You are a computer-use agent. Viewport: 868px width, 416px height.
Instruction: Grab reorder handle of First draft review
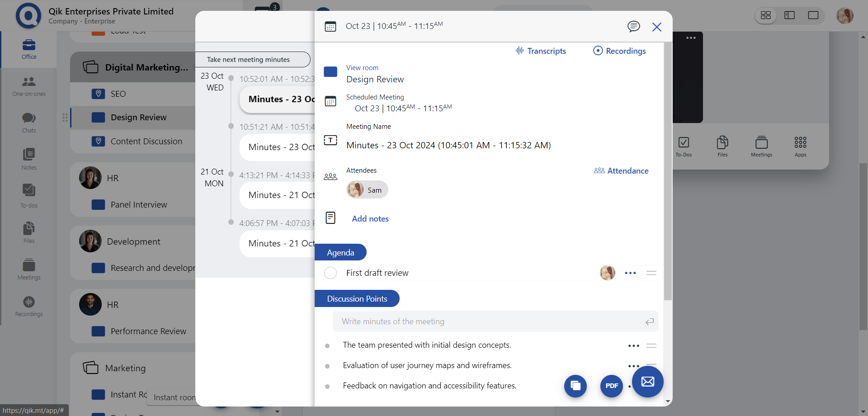[651, 273]
